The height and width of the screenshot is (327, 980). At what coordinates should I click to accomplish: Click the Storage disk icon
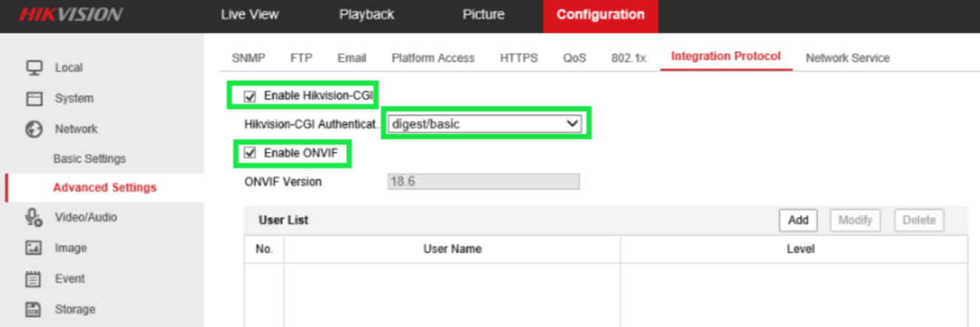pyautogui.click(x=34, y=309)
